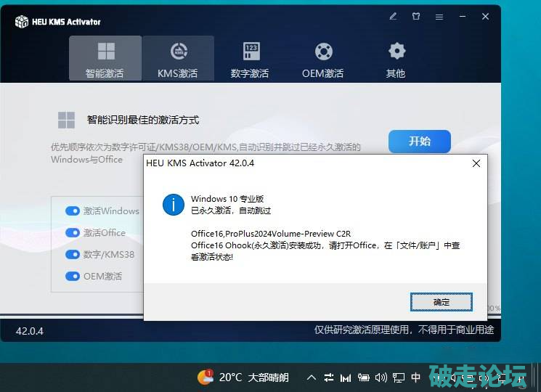Switch the 中 input method indicator

[416, 377]
